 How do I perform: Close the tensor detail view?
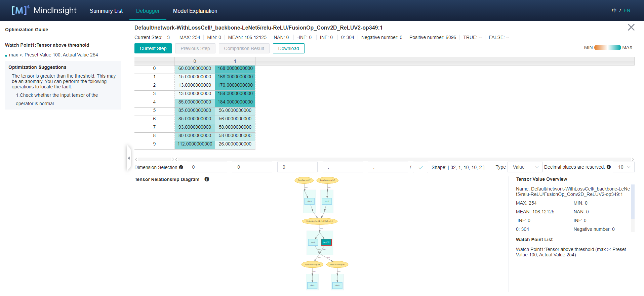click(631, 28)
